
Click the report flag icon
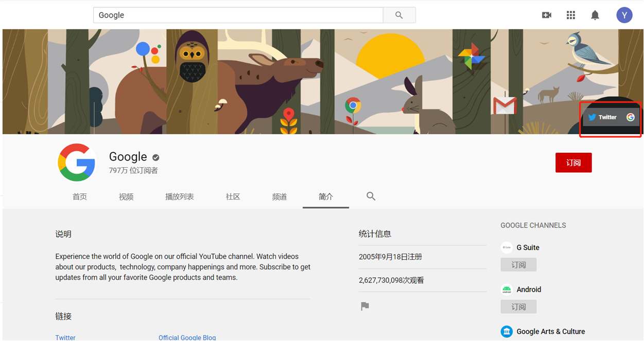click(365, 307)
